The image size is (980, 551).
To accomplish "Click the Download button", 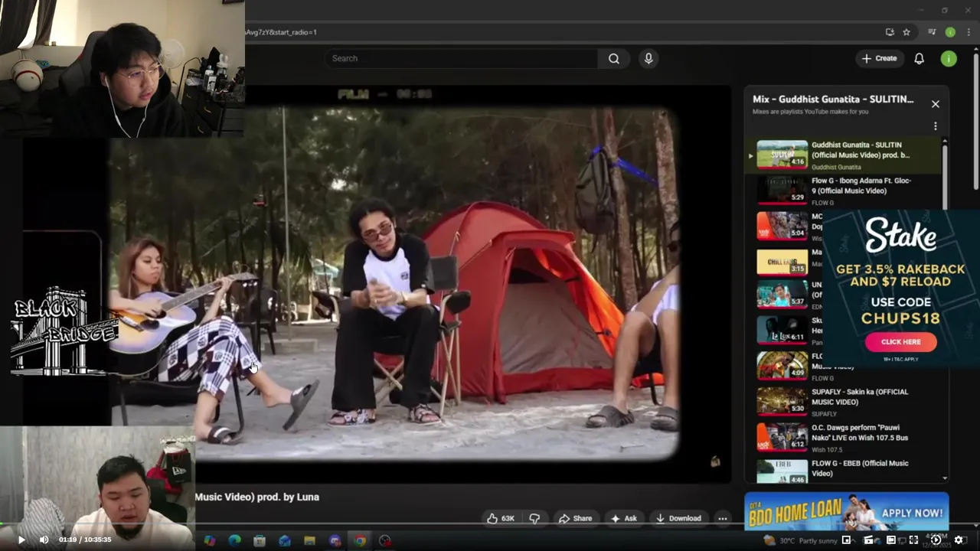I will [x=678, y=518].
